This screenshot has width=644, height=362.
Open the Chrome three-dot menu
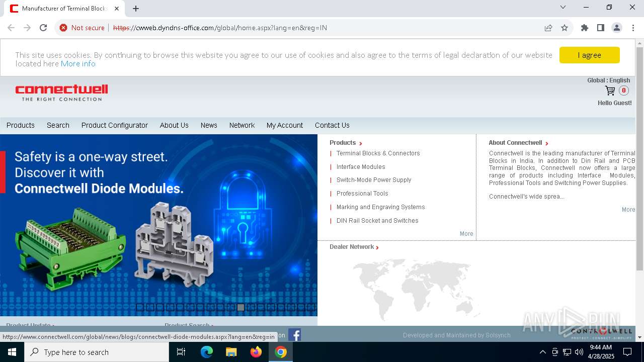click(632, 28)
